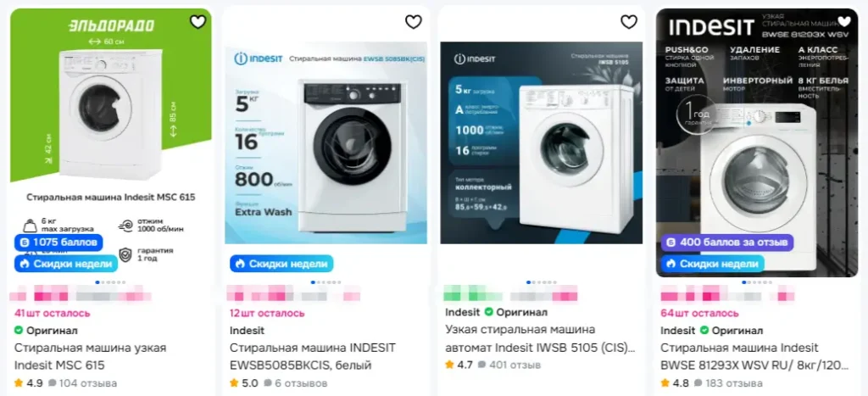Screen dimensions: 868x396
Task: Toggle heart on EWSB5085BKCIS washing machine card
Action: [414, 21]
